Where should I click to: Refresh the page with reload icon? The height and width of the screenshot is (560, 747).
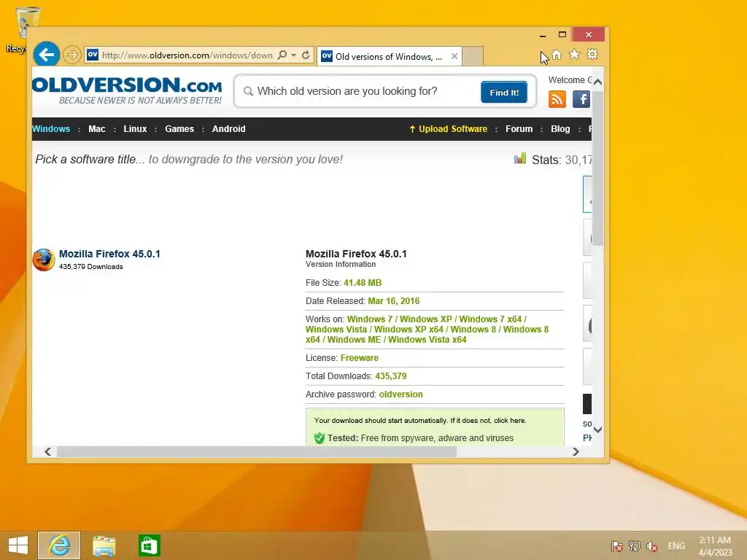306,55
